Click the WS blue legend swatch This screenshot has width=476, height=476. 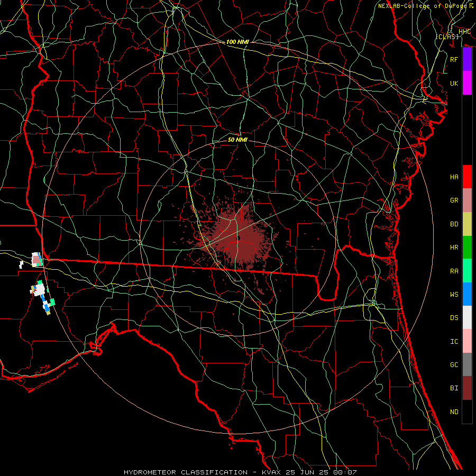click(467, 294)
